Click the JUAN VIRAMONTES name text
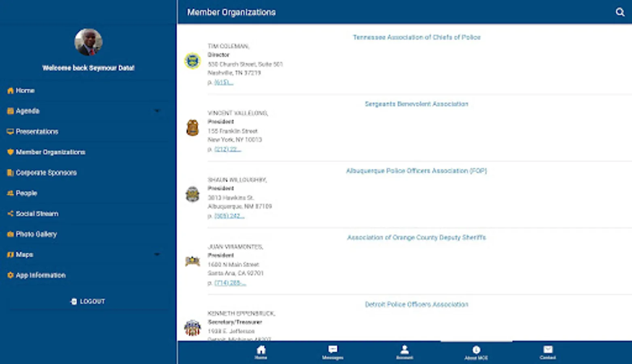 coord(235,247)
